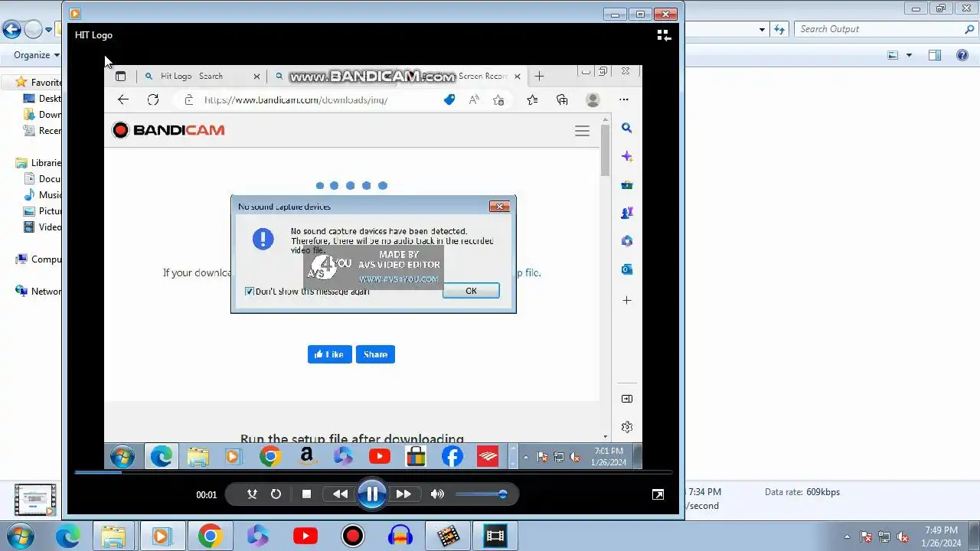Pause the playing video
The image size is (980, 551).
click(x=372, y=494)
